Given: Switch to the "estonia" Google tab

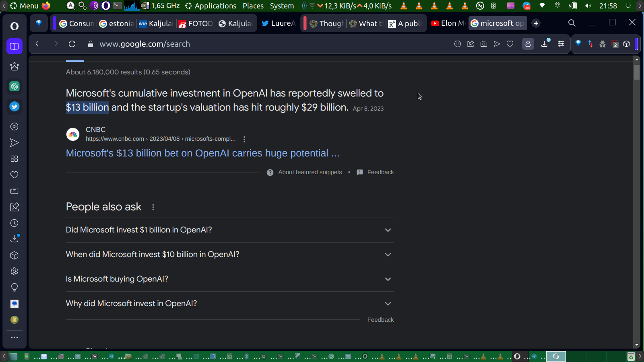Looking at the screenshot, I should (x=117, y=23).
